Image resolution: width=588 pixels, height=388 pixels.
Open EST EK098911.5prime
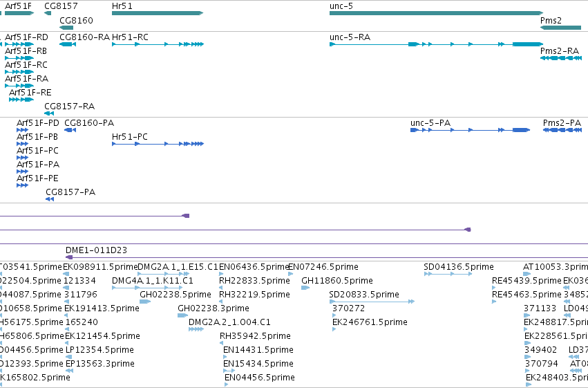[x=100, y=267]
